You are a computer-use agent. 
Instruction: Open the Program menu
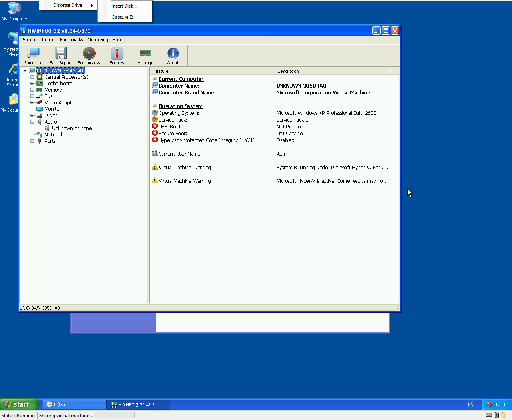pos(29,40)
